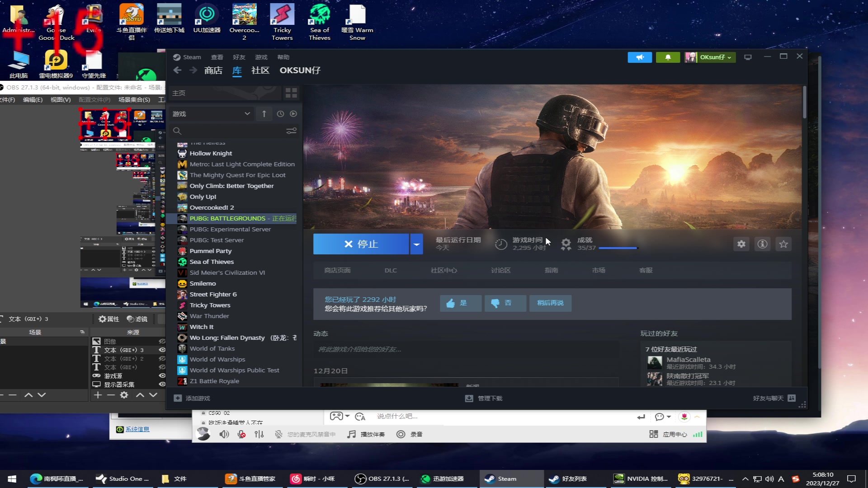The width and height of the screenshot is (868, 488).
Task: Open Steam notifications bell
Action: [x=668, y=57]
